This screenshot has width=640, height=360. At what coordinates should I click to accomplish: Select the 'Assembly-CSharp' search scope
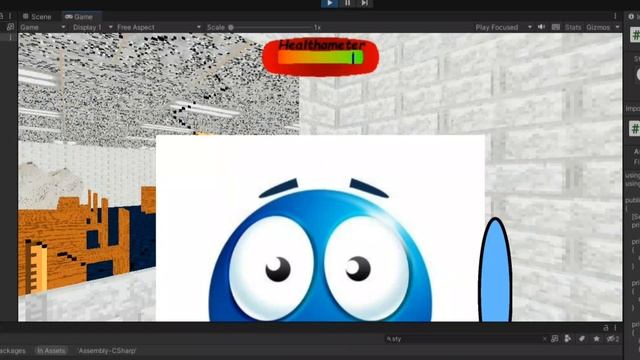click(107, 351)
